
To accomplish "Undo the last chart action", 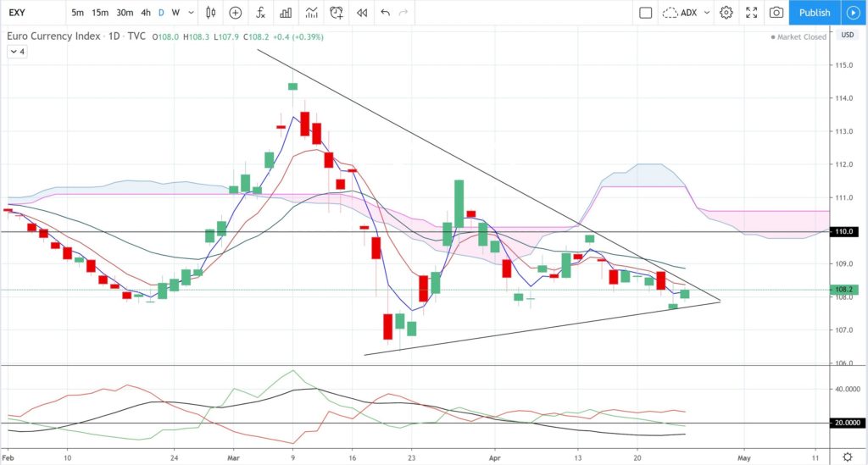I will pos(386,12).
